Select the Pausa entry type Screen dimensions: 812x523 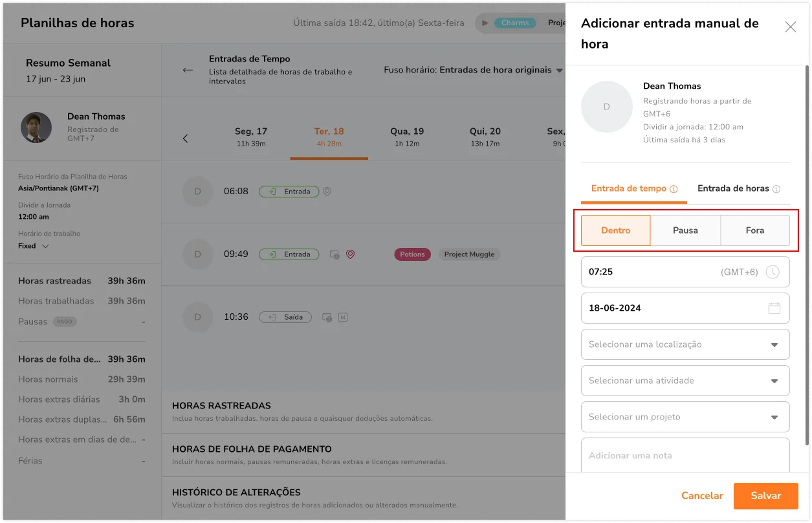(x=685, y=230)
